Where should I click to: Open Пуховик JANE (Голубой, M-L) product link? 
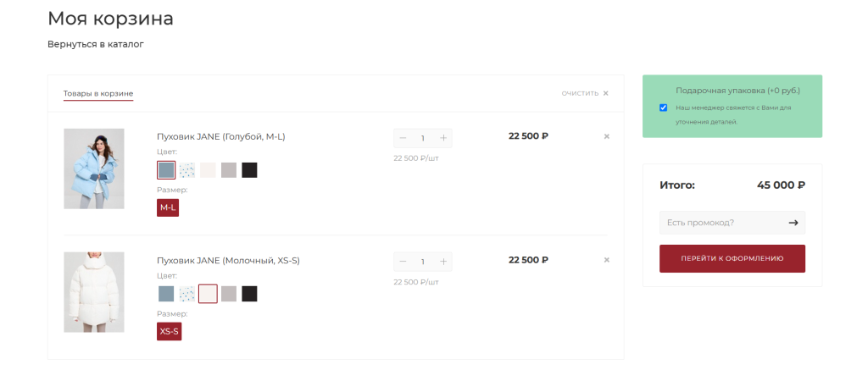pyautogui.click(x=221, y=136)
